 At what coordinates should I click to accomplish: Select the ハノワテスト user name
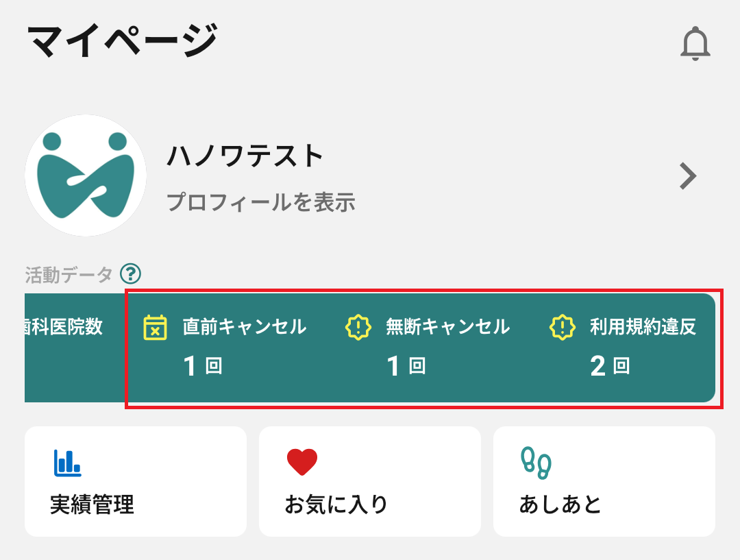point(245,156)
